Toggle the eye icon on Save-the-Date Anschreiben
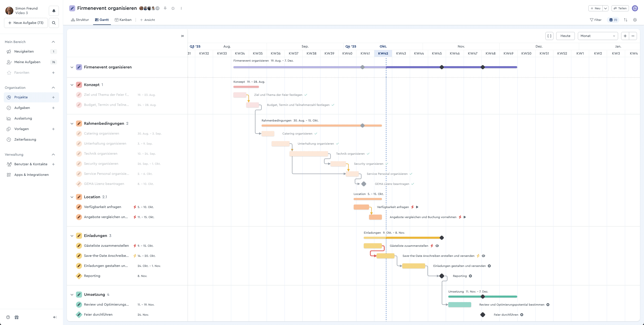The image size is (644, 325). point(483,256)
